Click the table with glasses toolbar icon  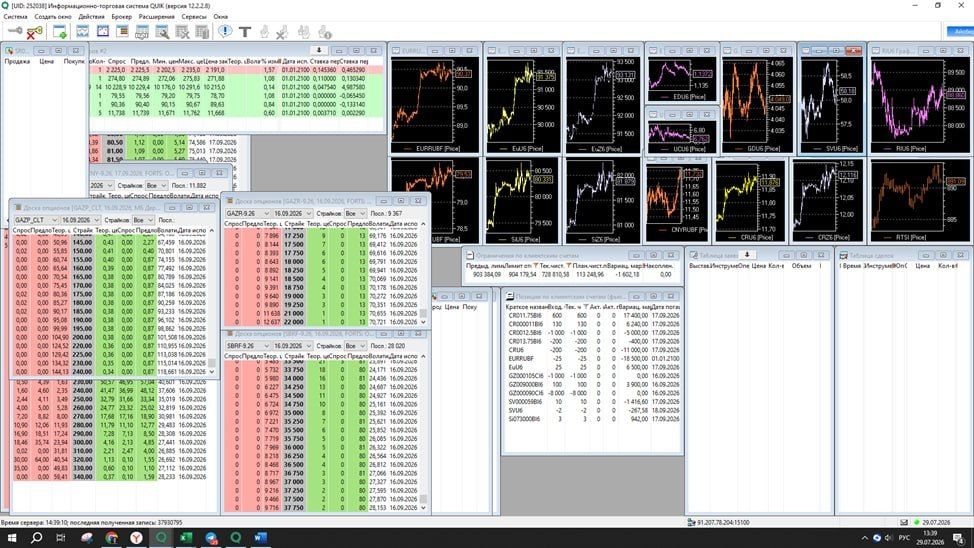(x=142, y=32)
